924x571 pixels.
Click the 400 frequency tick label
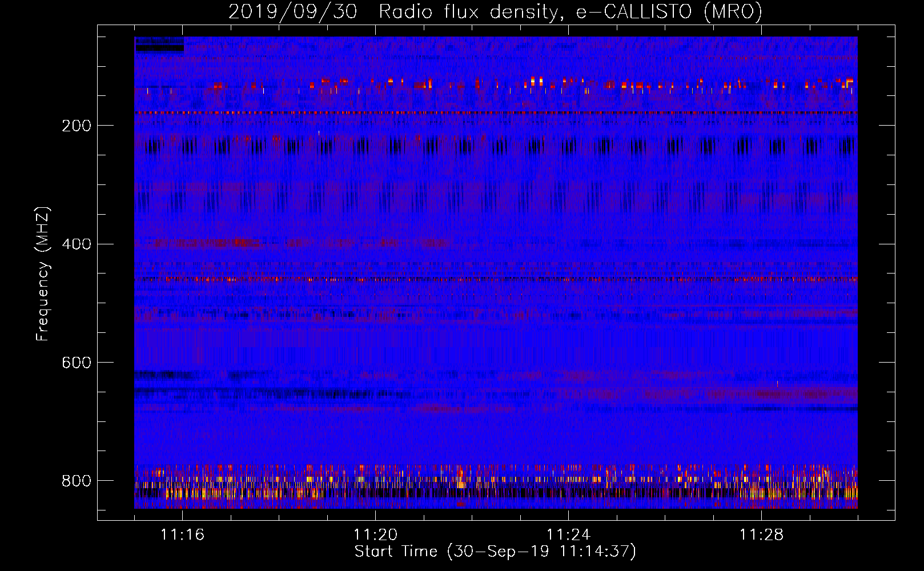click(77, 244)
